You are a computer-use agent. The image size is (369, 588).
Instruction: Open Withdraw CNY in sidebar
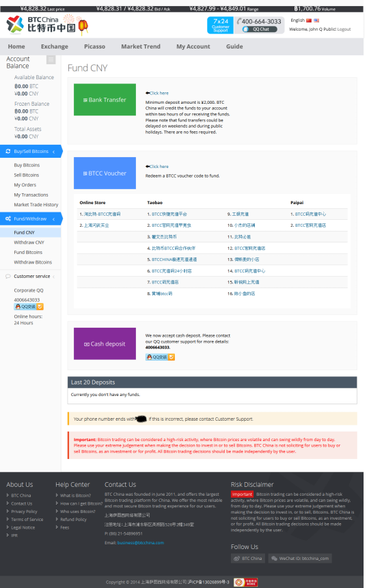click(29, 242)
